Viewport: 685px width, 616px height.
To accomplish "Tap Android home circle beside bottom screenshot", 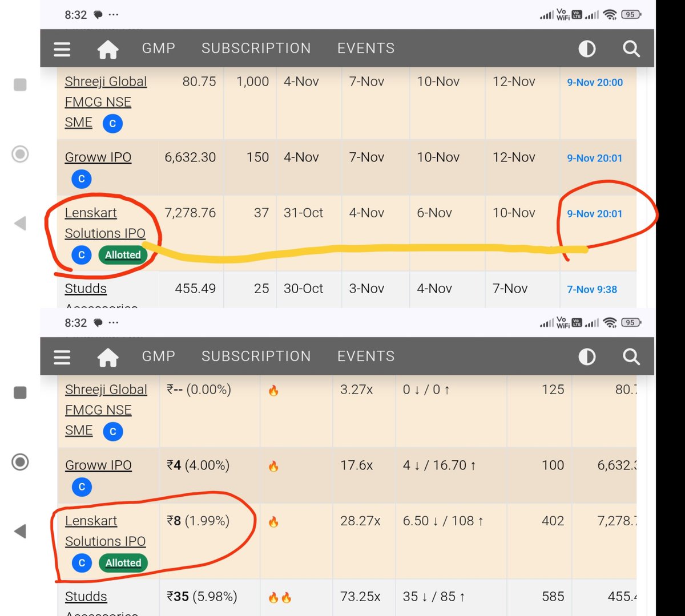I will (x=20, y=461).
